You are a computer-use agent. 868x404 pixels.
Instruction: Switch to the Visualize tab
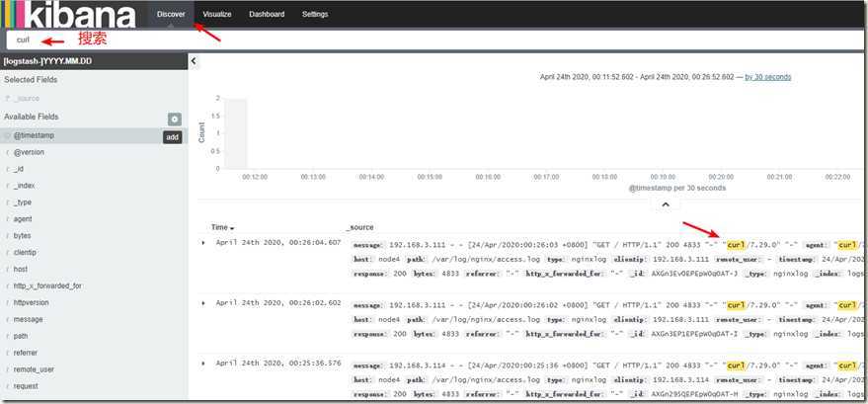tap(217, 15)
